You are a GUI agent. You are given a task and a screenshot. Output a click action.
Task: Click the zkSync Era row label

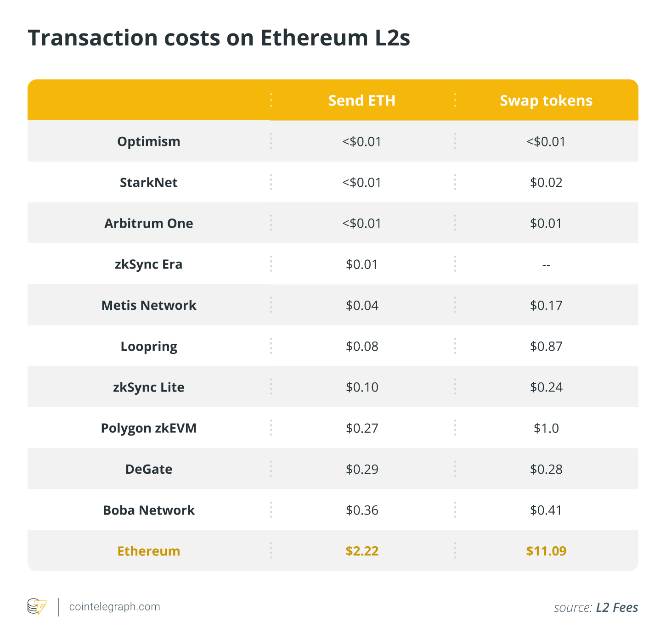(149, 264)
